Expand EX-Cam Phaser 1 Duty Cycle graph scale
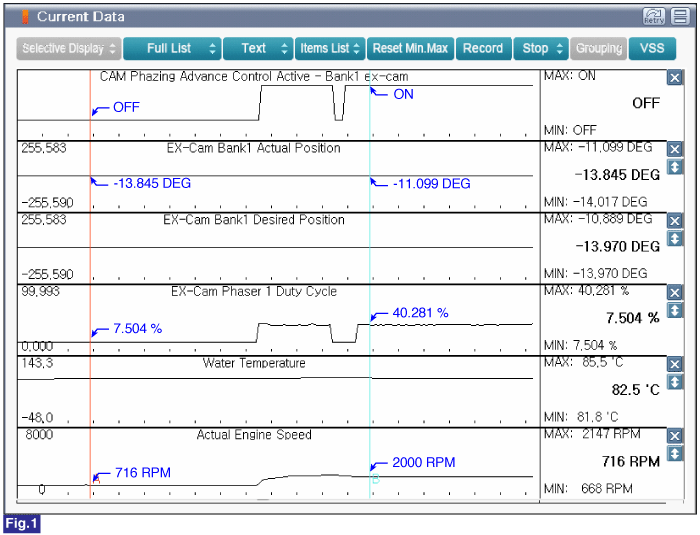Viewport: 700px width, 535px height. pos(674,310)
